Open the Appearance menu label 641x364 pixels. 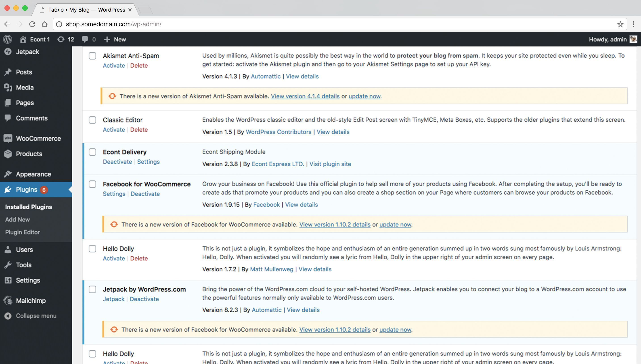click(x=34, y=174)
